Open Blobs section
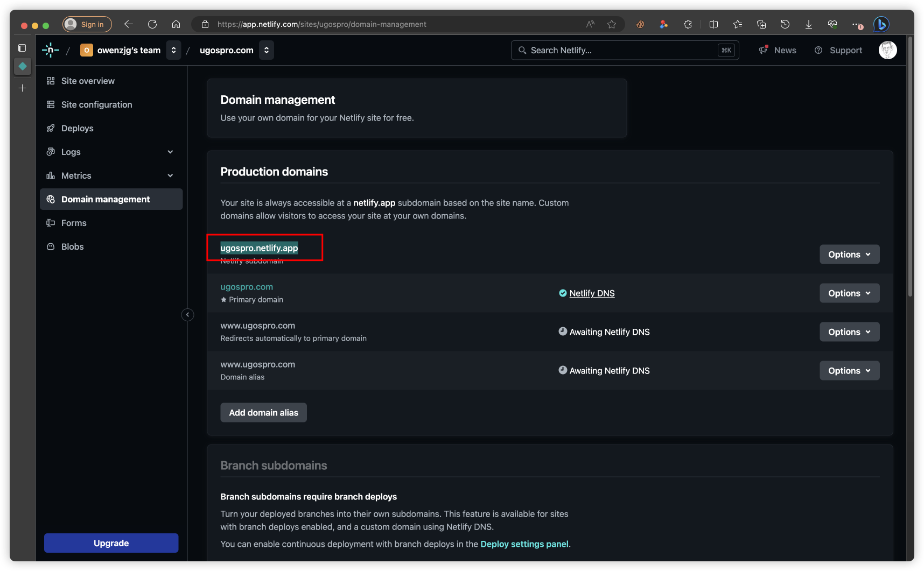This screenshot has height=571, width=924. pyautogui.click(x=111, y=246)
